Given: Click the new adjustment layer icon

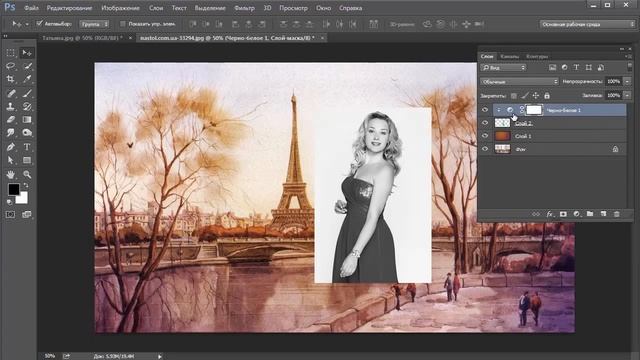Looking at the screenshot, I should (576, 214).
